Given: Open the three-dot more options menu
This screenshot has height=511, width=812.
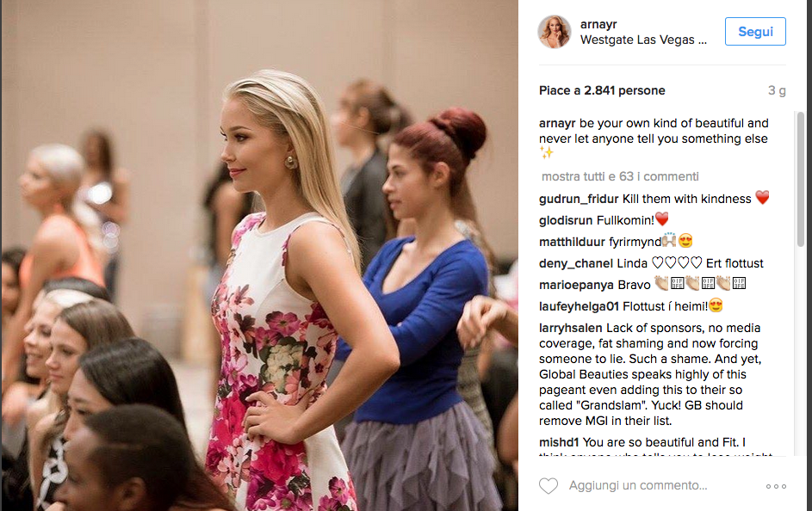Looking at the screenshot, I should (x=776, y=486).
